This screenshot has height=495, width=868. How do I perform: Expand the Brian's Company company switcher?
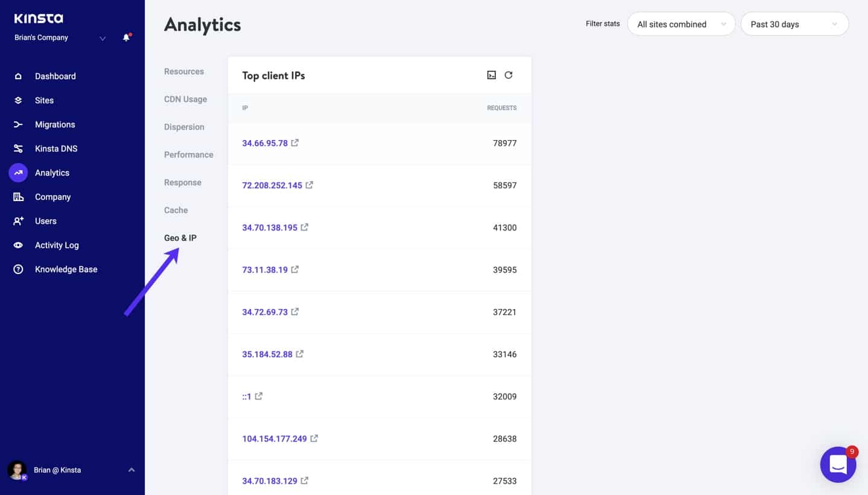click(102, 37)
